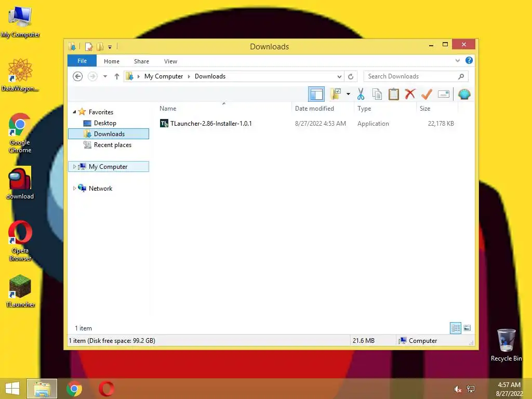Launch Opera from the taskbar
Image resolution: width=532 pixels, height=399 pixels.
(106, 389)
